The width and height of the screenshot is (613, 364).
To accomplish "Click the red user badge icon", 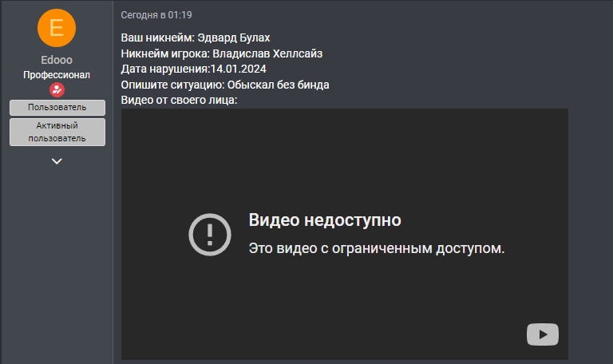I will point(57,89).
